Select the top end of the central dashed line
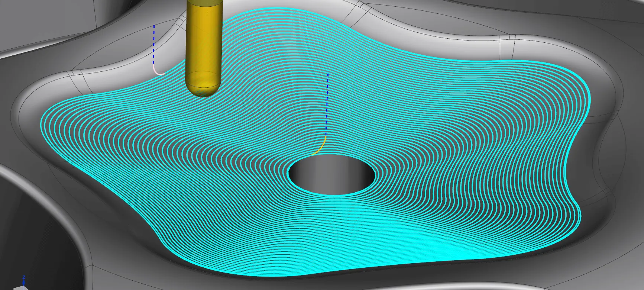The image size is (644, 290). click(328, 74)
